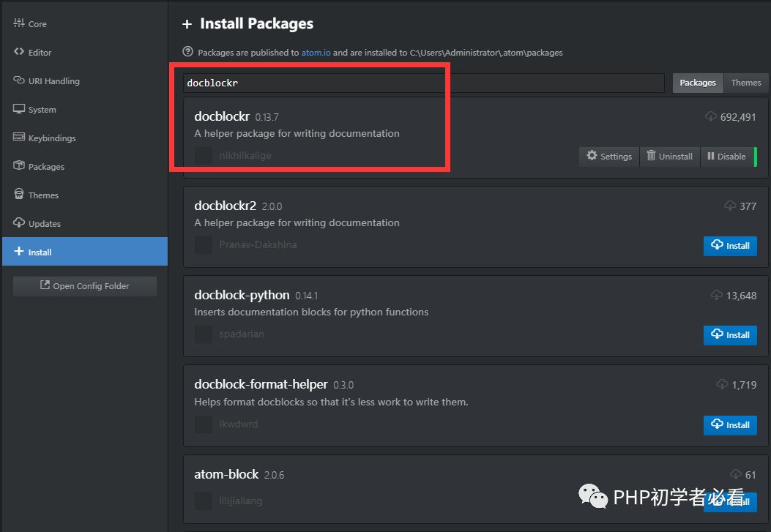771x532 pixels.
Task: Click the Updates cloud download icon
Action: (x=19, y=223)
